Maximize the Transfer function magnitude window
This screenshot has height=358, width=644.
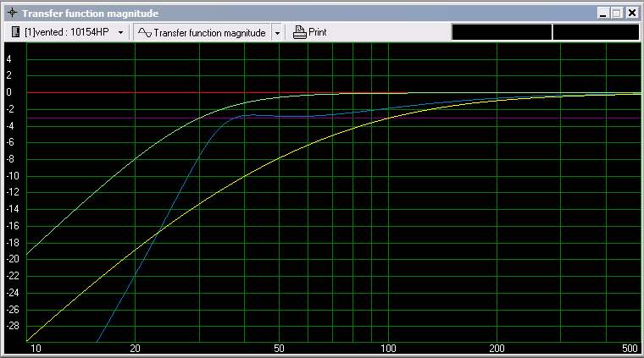point(617,14)
